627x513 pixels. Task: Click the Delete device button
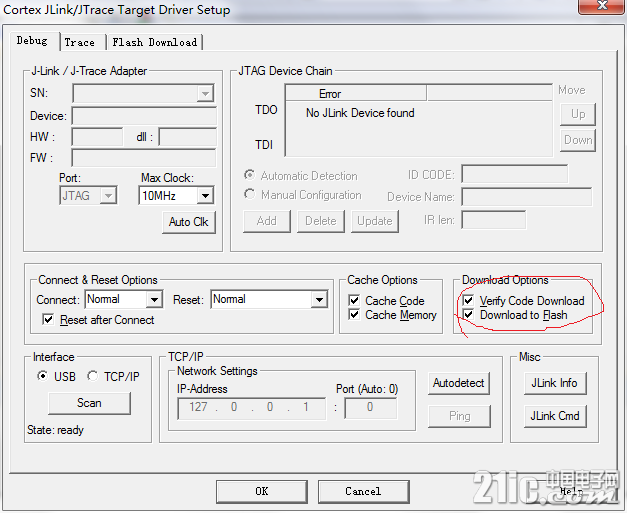point(321,221)
